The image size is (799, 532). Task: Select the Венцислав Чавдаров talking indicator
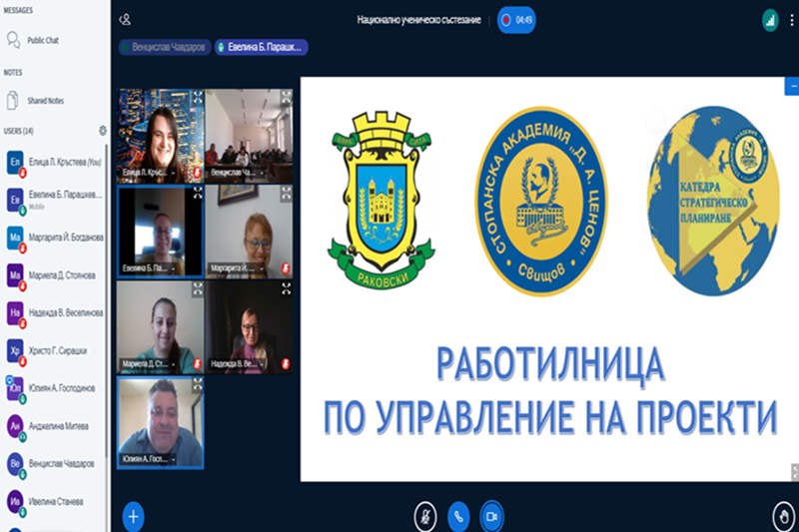click(165, 47)
